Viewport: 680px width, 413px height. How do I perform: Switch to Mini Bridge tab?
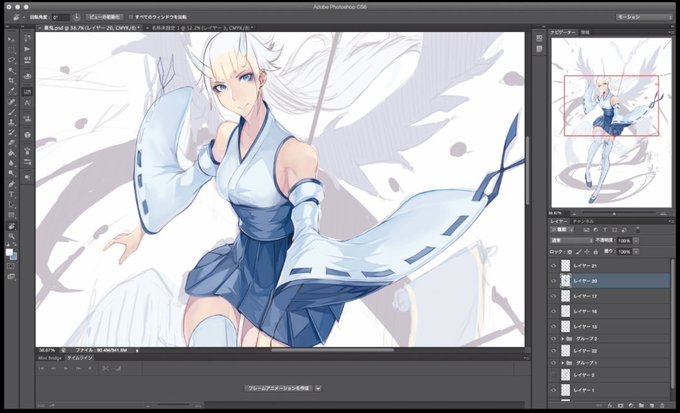point(50,358)
